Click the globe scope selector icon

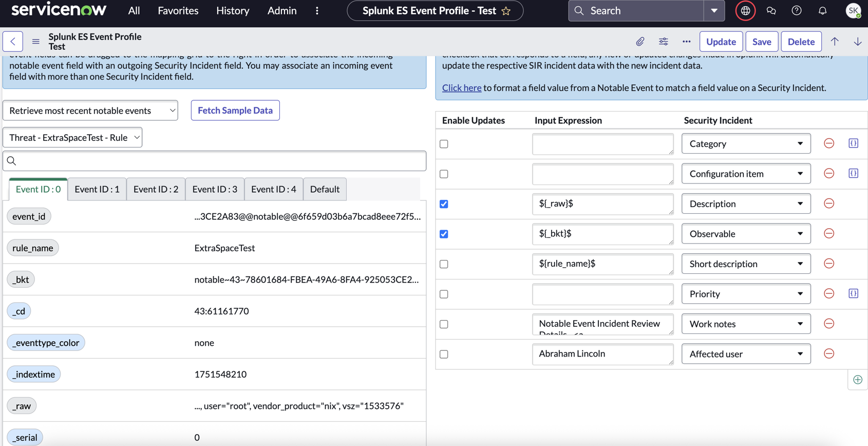tap(745, 11)
